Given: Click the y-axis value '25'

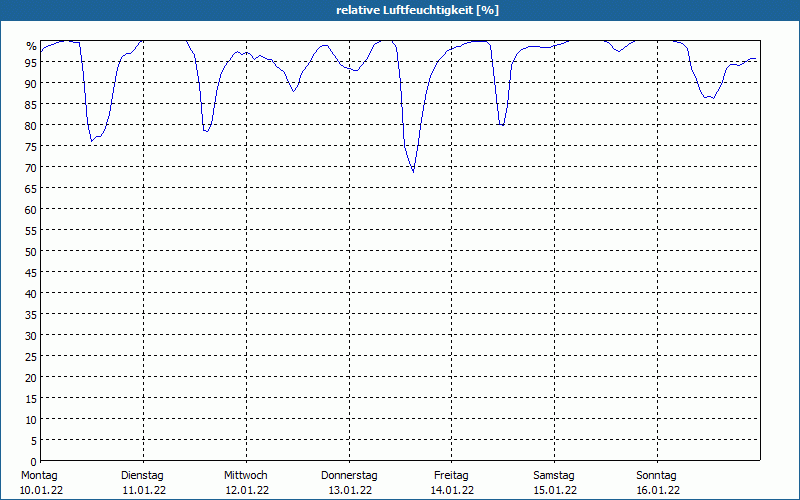Looking at the screenshot, I should click(x=31, y=357).
